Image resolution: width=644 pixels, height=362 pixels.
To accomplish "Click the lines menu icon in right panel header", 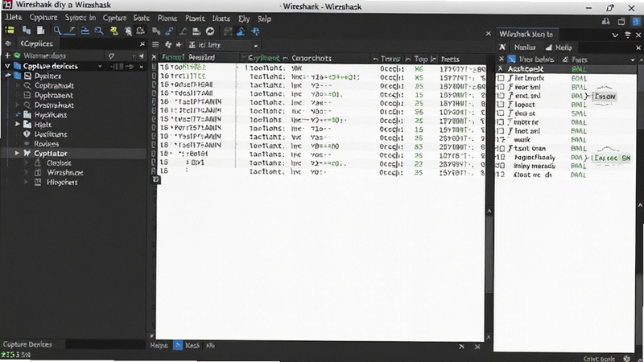I will point(628,35).
